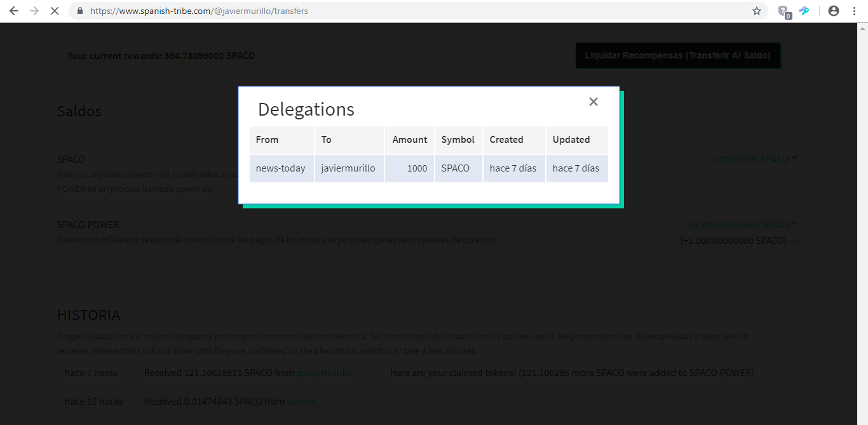
Task: Open spanish-tribe sender link
Action: 325,373
